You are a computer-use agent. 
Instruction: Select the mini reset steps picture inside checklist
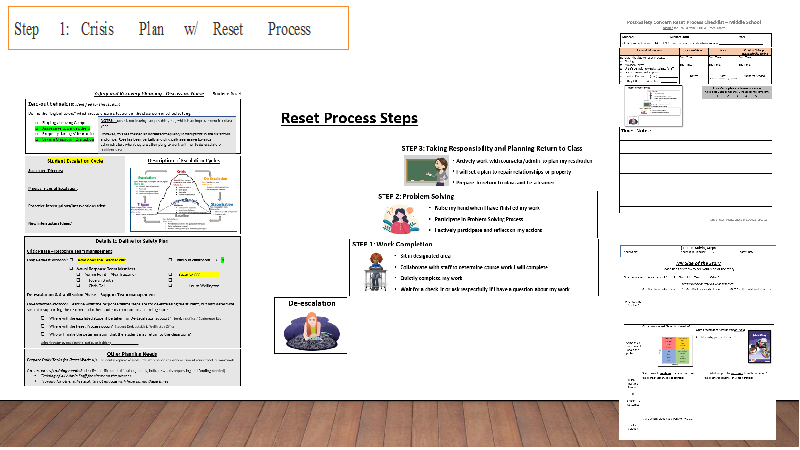point(654,106)
